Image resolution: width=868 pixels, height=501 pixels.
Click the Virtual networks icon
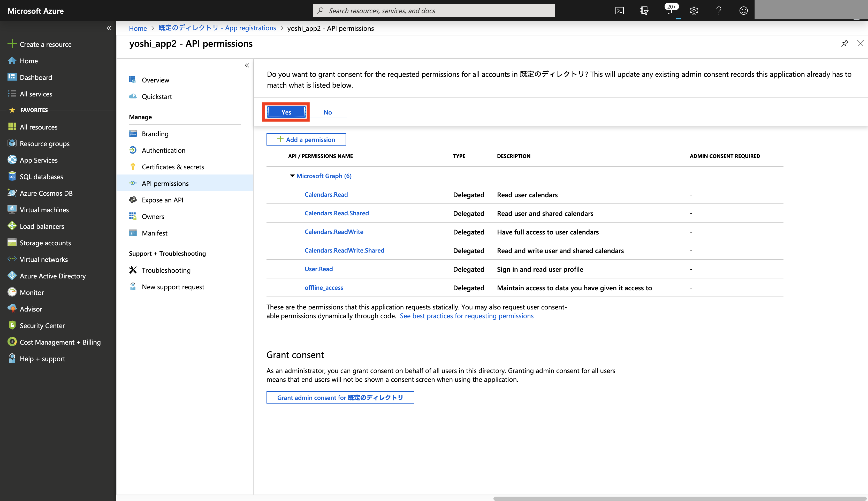pos(12,259)
